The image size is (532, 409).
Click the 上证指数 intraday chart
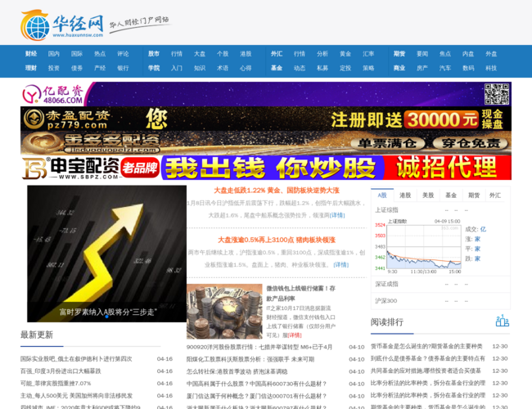(418, 246)
